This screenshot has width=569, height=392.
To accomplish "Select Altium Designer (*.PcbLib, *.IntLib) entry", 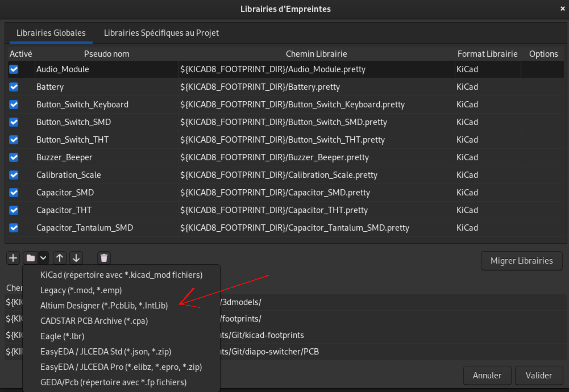I will click(x=121, y=305).
